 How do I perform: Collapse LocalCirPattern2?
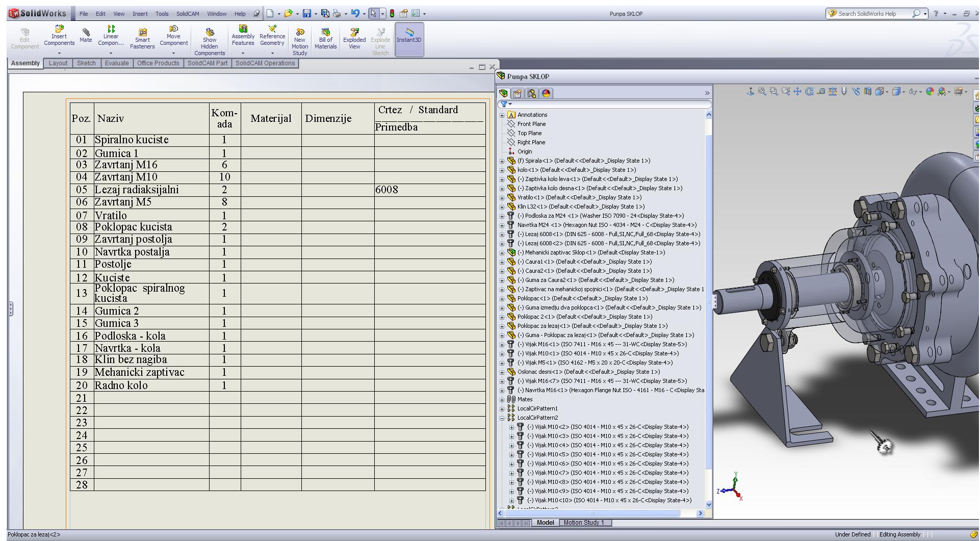pyautogui.click(x=502, y=418)
